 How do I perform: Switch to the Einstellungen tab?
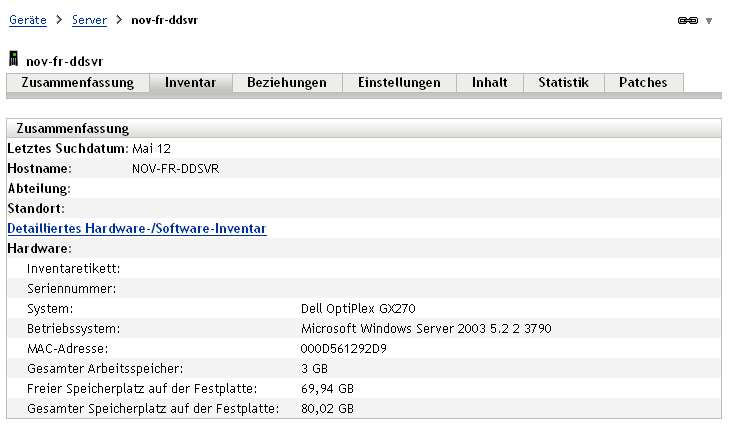399,83
